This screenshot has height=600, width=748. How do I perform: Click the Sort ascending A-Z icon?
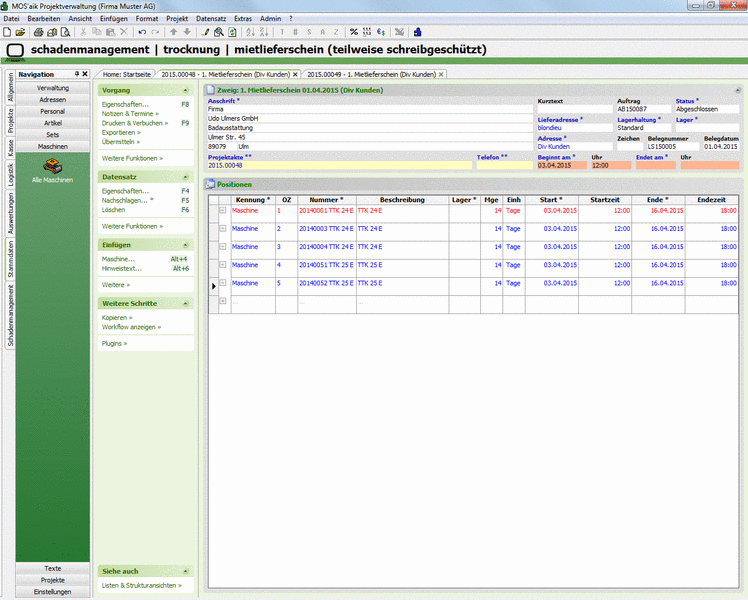(x=250, y=32)
